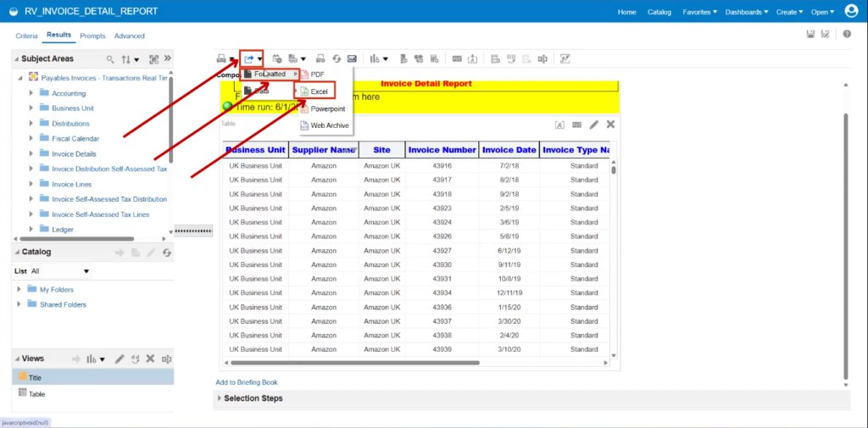Choose Powerpoint from the export submenu
The image size is (868, 428).
click(x=327, y=108)
